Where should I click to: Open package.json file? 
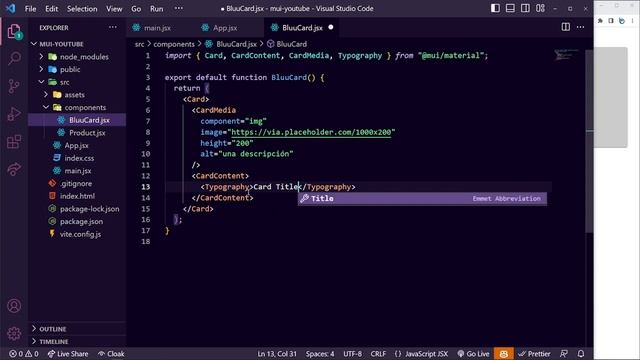click(x=81, y=221)
